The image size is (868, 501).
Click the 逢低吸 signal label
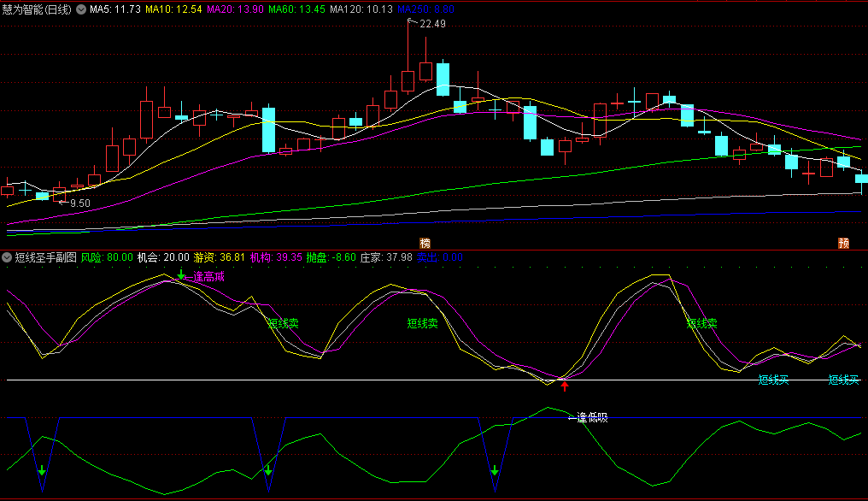[x=592, y=418]
